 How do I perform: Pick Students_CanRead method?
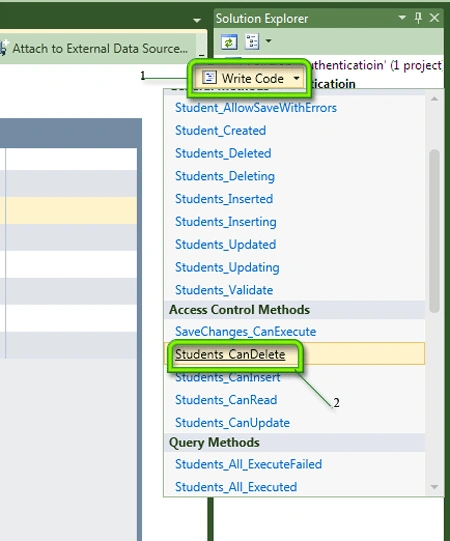226,400
